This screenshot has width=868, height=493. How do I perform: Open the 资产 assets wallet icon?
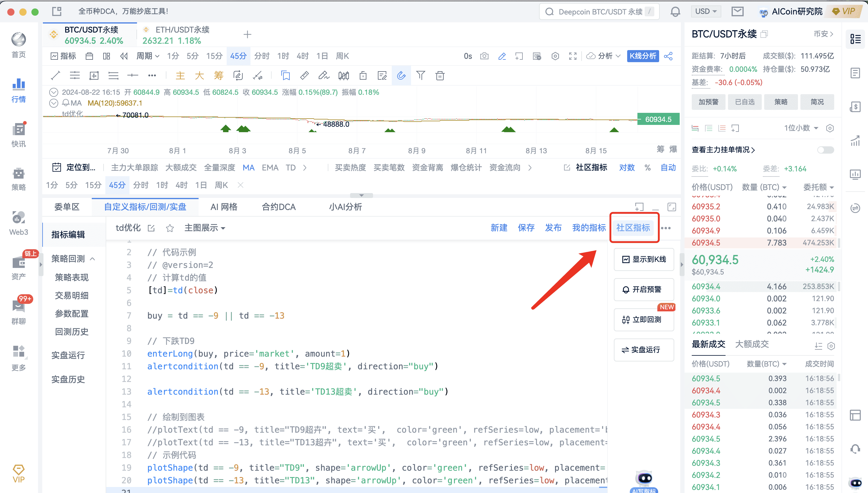pos(19,268)
